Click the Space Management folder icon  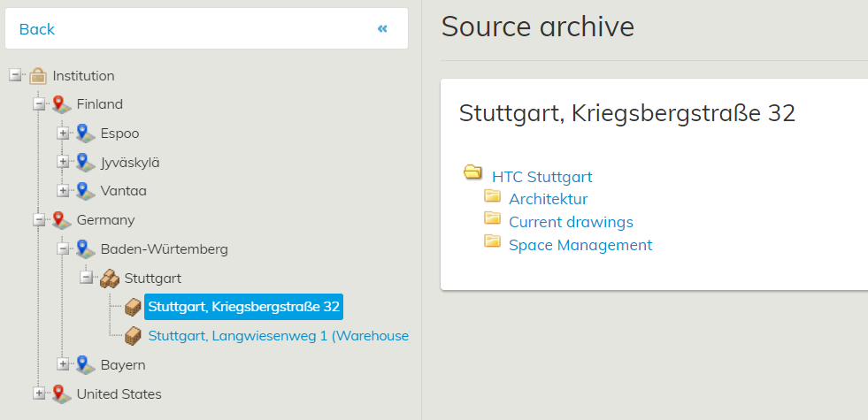[x=493, y=241]
